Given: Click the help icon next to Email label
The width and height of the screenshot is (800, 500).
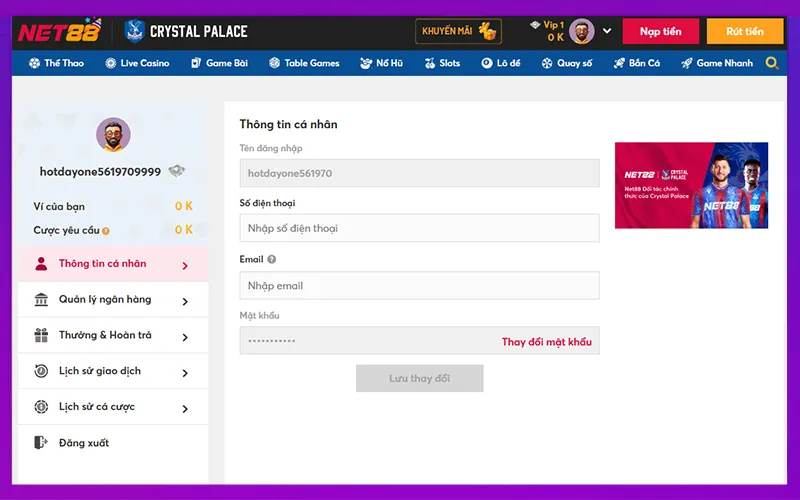Looking at the screenshot, I should (271, 259).
